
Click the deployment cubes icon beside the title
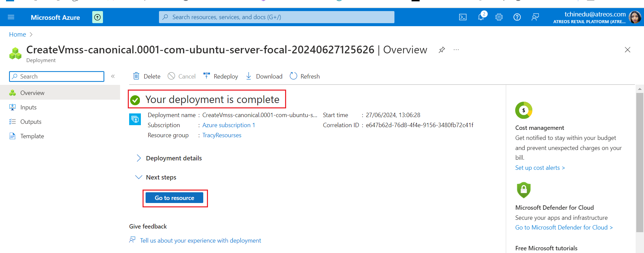pyautogui.click(x=15, y=53)
